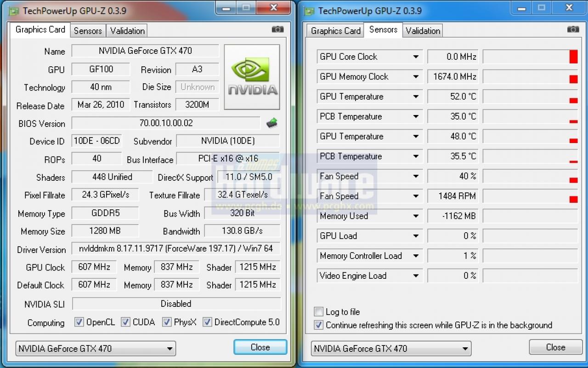The image size is (588, 368).
Task: Click the Transistors 3200M value
Action: point(197,104)
